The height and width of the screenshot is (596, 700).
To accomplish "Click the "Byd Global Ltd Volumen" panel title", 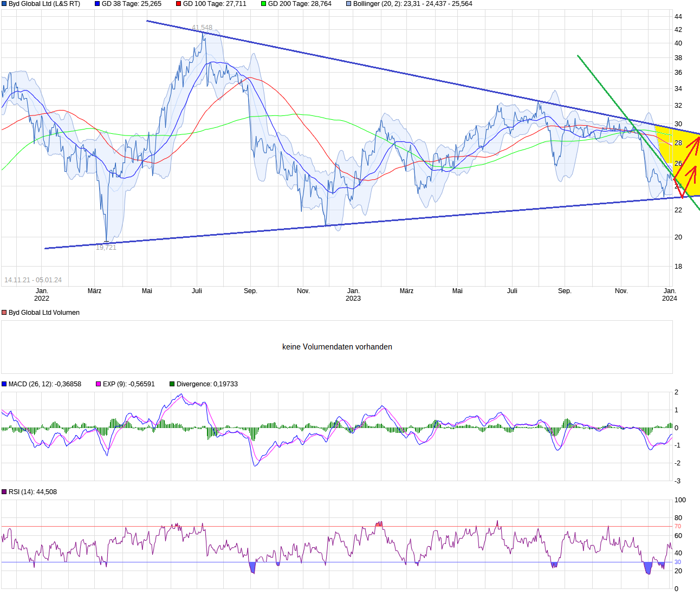I will (x=44, y=313).
